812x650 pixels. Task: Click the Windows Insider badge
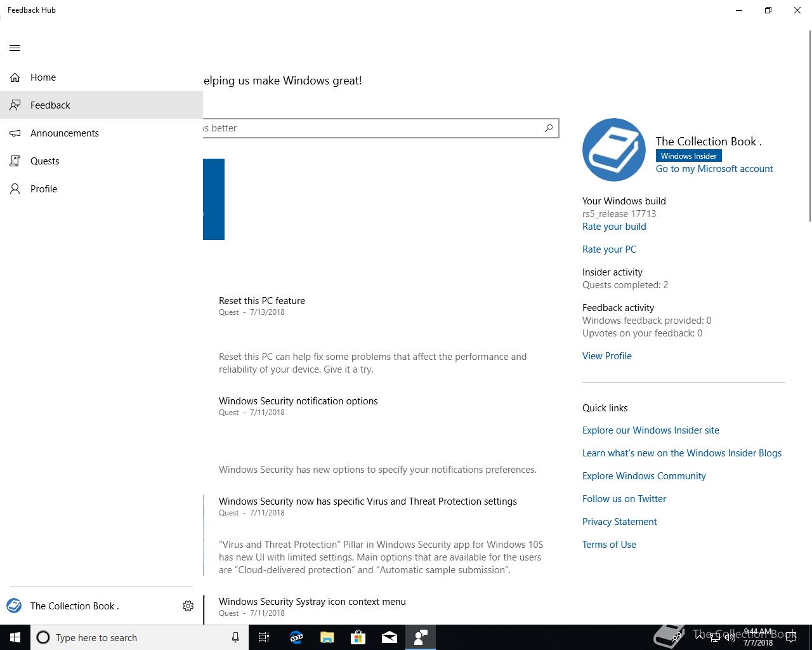click(x=688, y=156)
